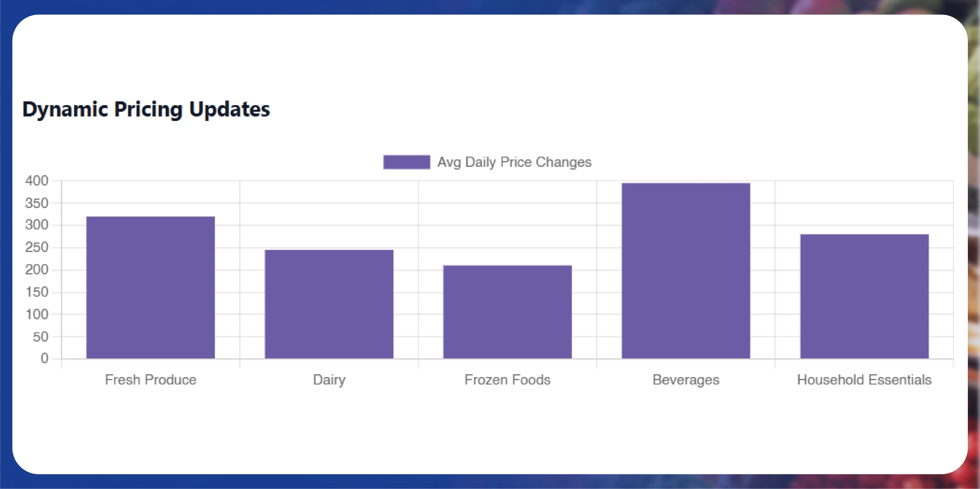Click the Dairy axis label
Image resolution: width=980 pixels, height=489 pixels.
point(329,380)
